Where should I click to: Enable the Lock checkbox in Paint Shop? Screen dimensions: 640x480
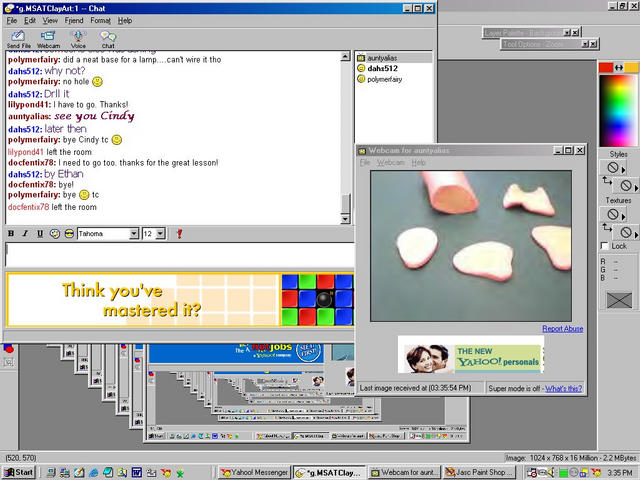[605, 246]
